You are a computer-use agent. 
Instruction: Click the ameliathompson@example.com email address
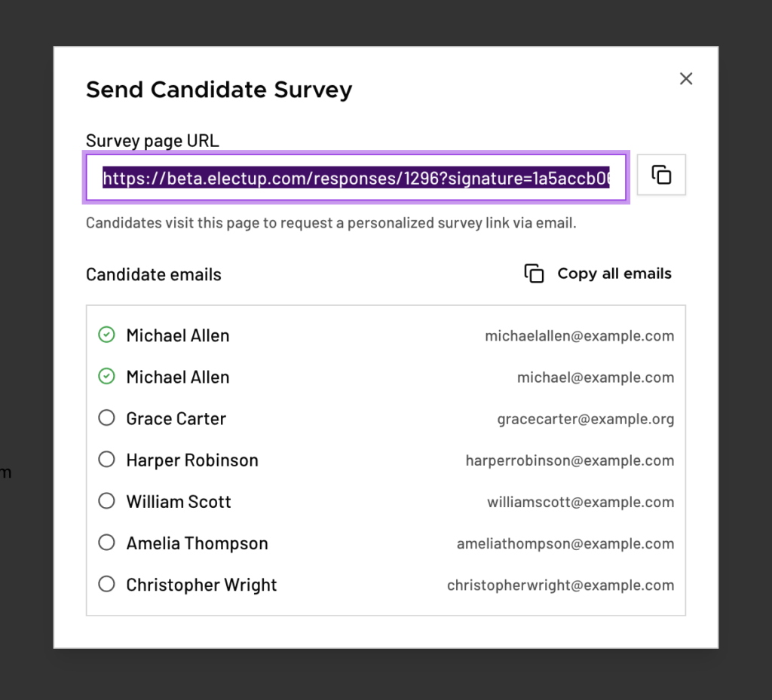(565, 543)
